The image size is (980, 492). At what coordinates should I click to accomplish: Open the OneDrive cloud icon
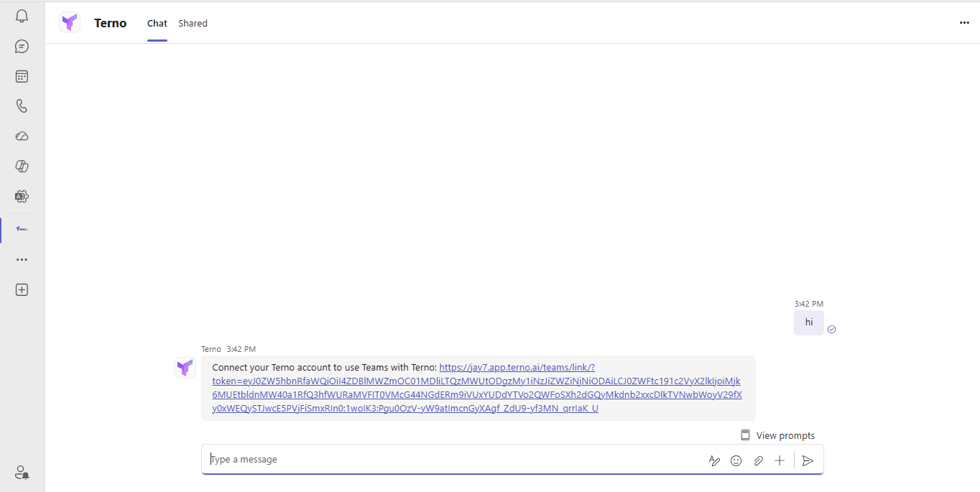pyautogui.click(x=22, y=136)
